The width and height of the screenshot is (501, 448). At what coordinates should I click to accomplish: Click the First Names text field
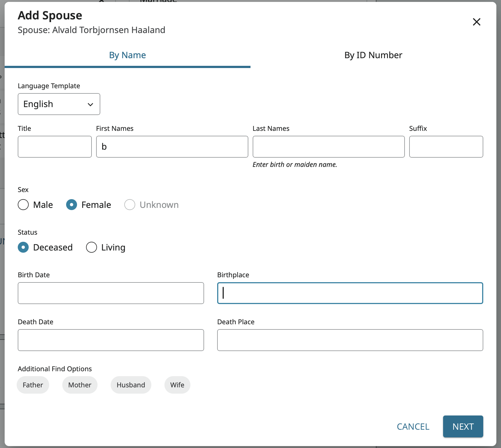172,147
